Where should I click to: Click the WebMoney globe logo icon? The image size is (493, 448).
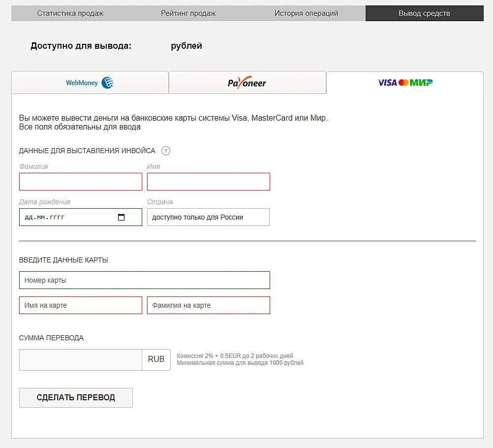tap(107, 83)
